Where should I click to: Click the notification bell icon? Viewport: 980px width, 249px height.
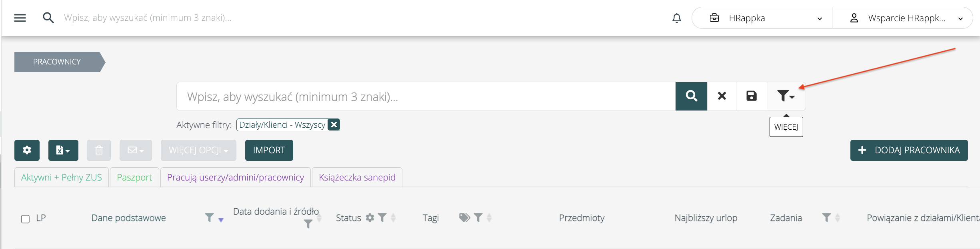tap(676, 18)
